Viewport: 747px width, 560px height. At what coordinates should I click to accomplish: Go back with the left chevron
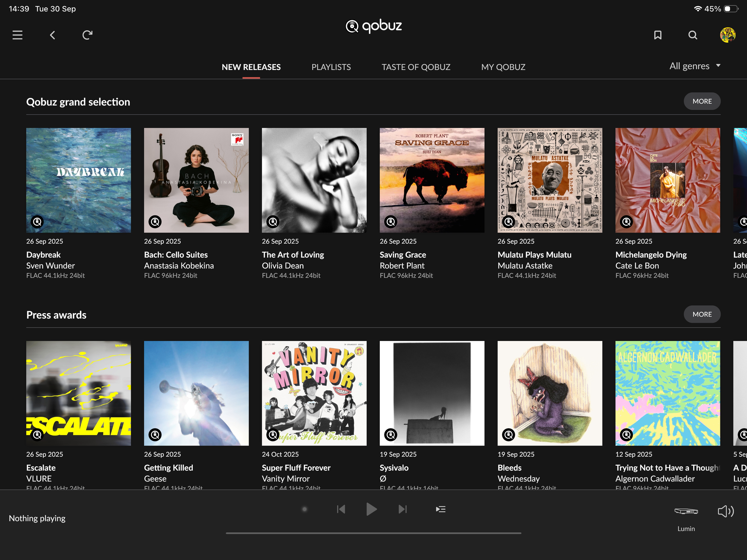[52, 35]
